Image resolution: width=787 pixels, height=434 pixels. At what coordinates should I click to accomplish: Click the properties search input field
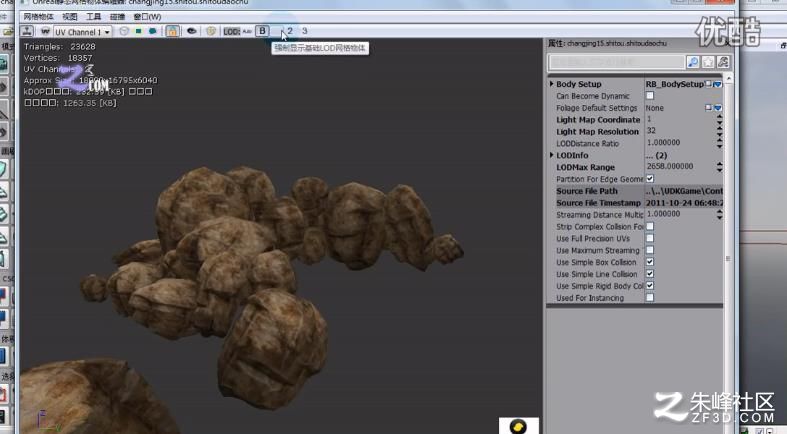click(x=617, y=62)
